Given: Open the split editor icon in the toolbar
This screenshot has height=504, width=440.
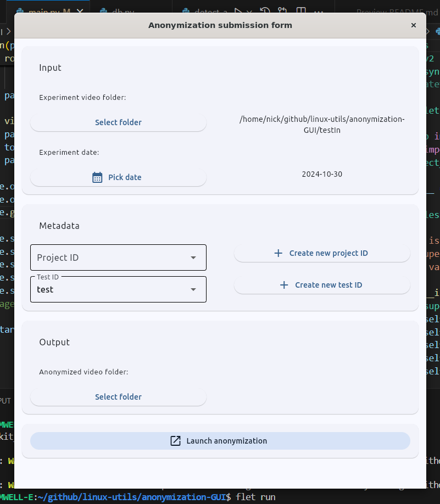Looking at the screenshot, I should pyautogui.click(x=300, y=11).
